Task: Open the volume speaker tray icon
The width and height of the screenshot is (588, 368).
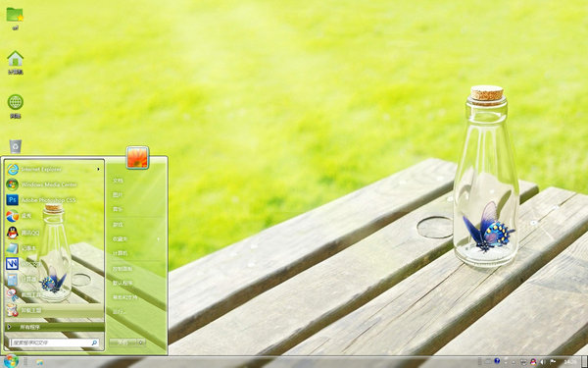Action: [x=543, y=362]
